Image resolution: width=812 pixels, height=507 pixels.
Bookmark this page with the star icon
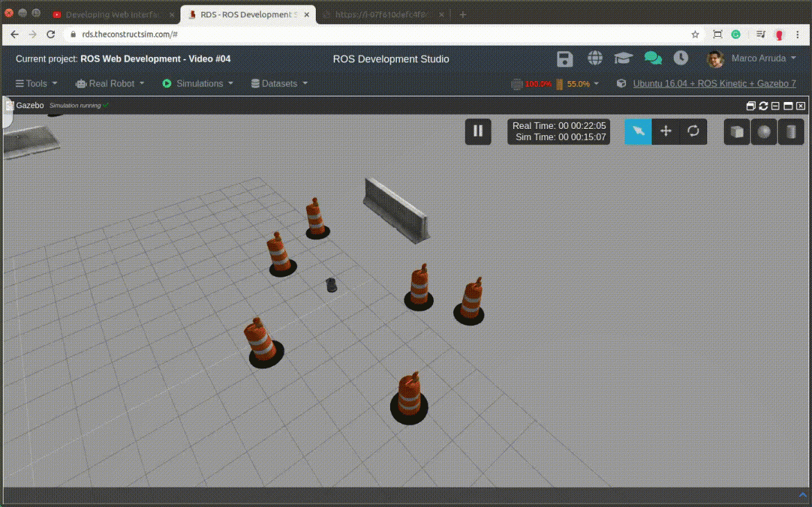[x=695, y=34]
